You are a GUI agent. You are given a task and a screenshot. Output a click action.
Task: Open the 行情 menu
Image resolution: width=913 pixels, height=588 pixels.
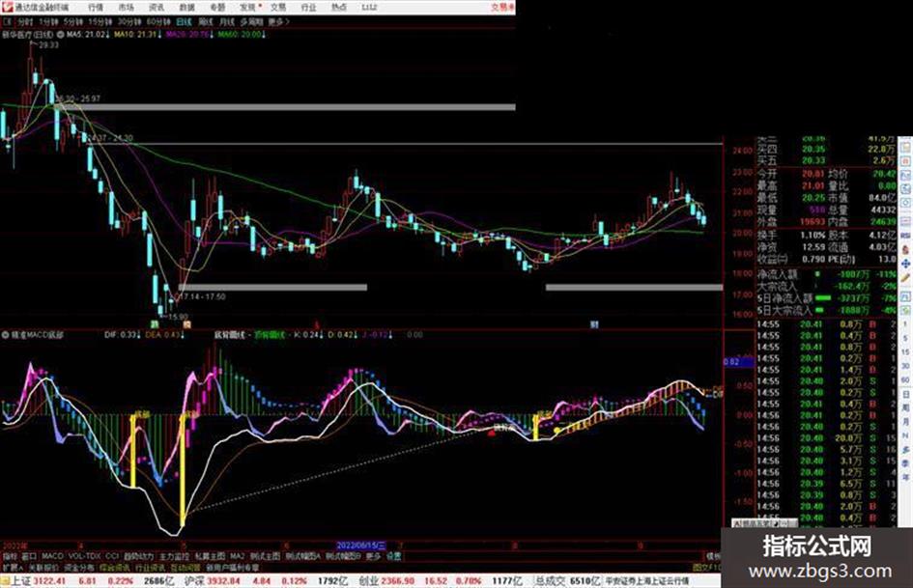coord(96,7)
